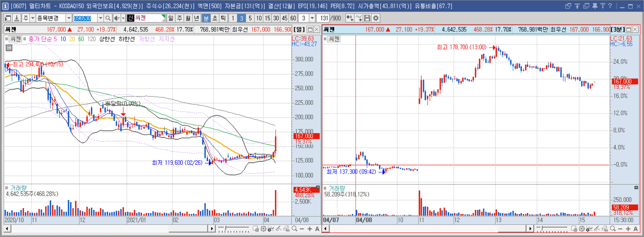
Task: Click the left chart's A auto-scale icon
Action: click(317, 229)
